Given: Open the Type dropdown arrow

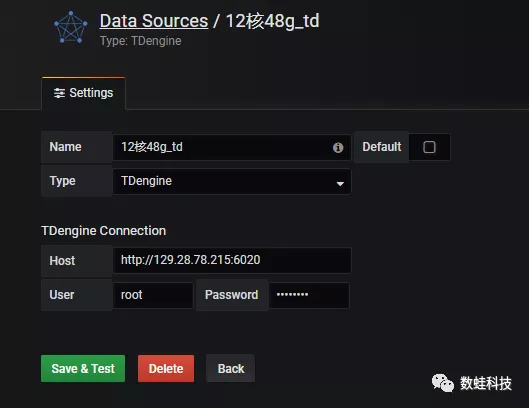Looking at the screenshot, I should pyautogui.click(x=340, y=184).
